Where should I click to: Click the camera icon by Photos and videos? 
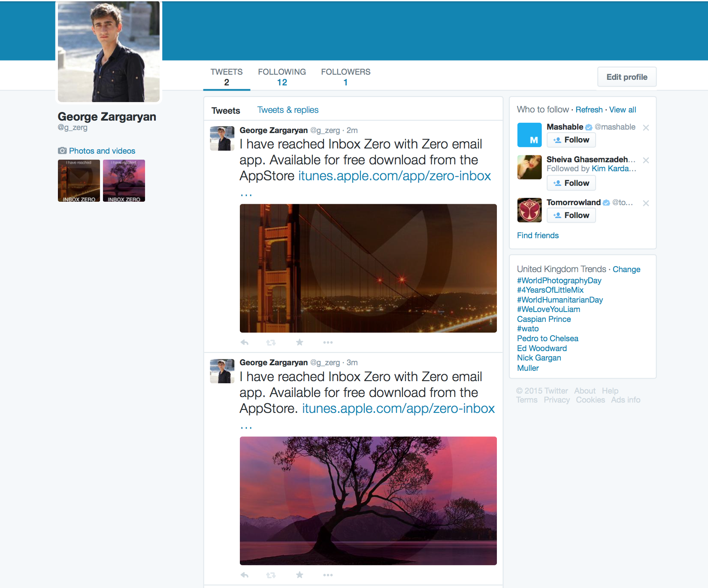tap(62, 151)
